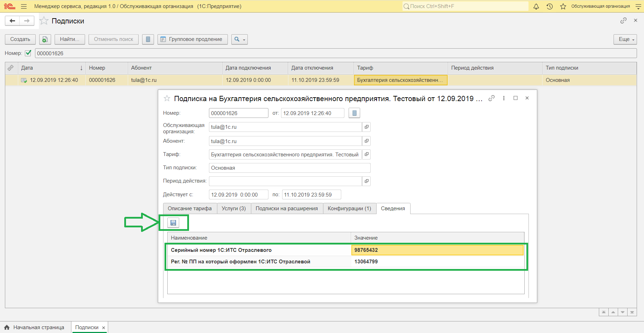Create subscription by copying icon
The image size is (644, 333).
pyautogui.click(x=45, y=39)
